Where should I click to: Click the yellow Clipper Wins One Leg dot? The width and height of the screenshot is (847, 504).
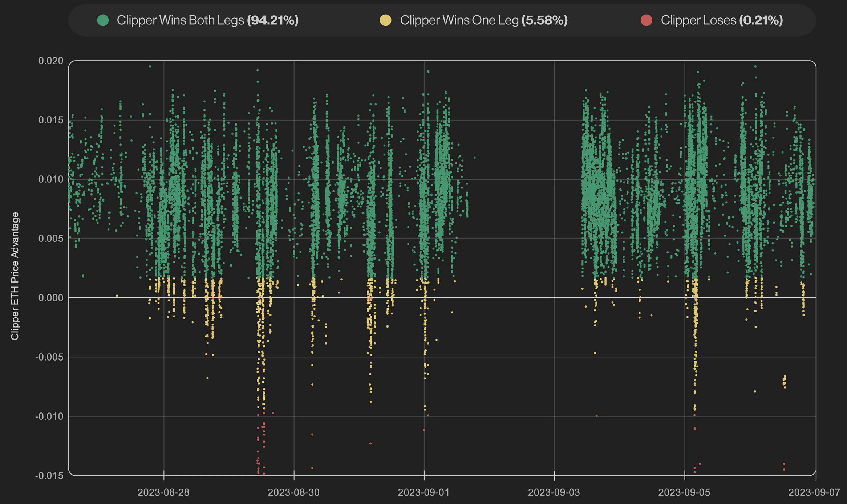(385, 20)
